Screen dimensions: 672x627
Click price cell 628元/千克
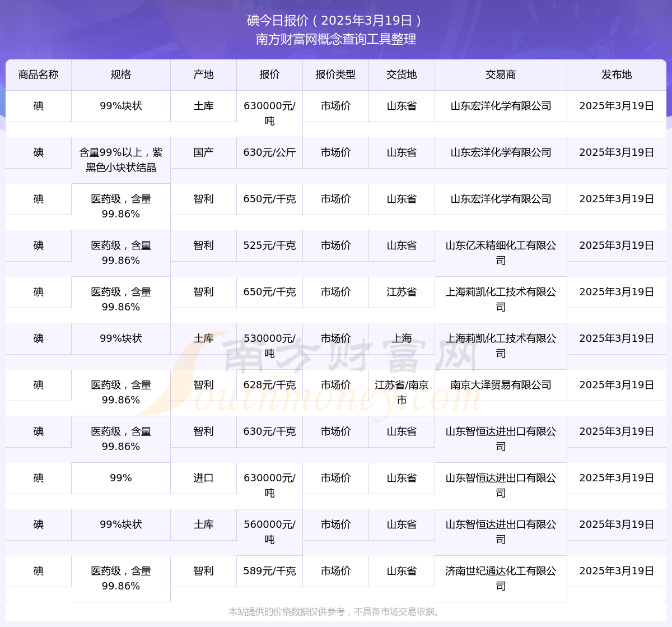tap(269, 385)
